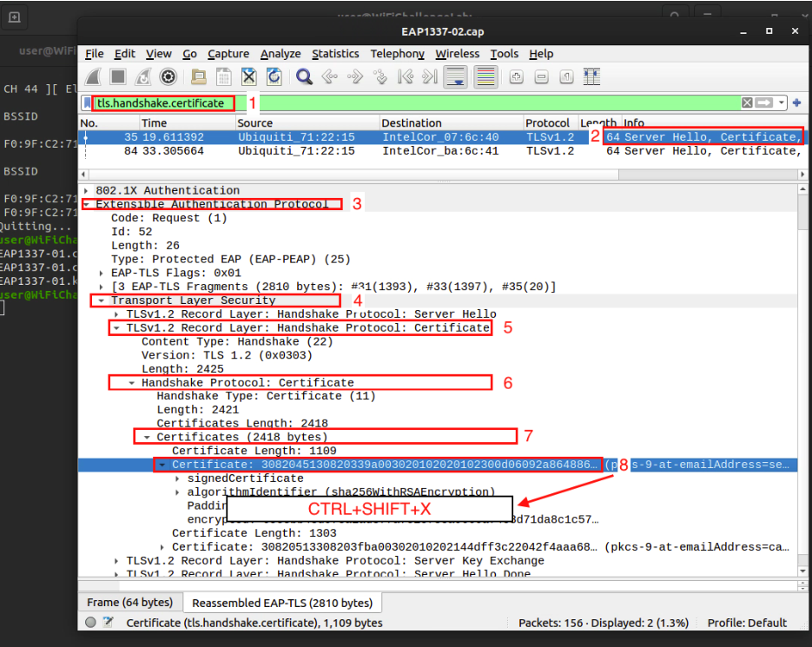The width and height of the screenshot is (812, 647).
Task: Add a display filter button plus
Action: 797,103
